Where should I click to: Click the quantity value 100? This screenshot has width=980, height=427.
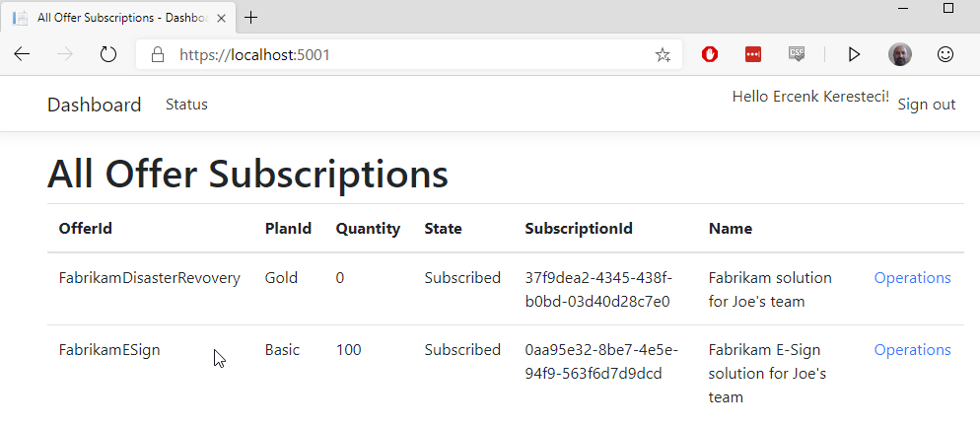[x=349, y=349]
